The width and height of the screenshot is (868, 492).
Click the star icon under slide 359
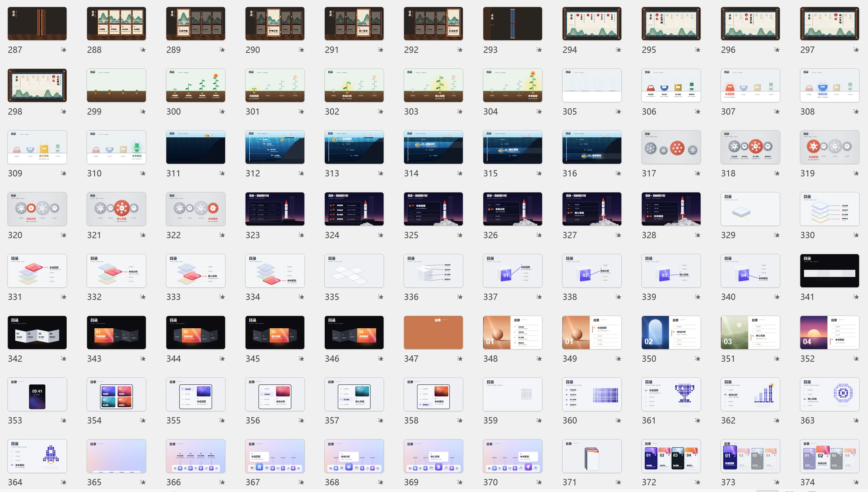click(539, 421)
